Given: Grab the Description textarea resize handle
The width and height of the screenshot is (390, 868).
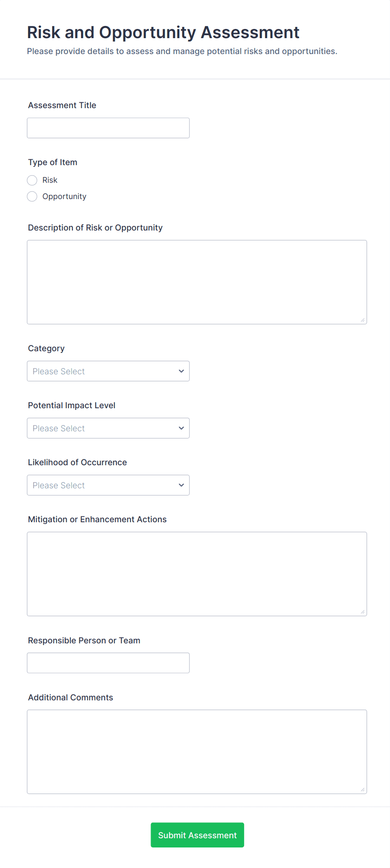Looking at the screenshot, I should 363,320.
